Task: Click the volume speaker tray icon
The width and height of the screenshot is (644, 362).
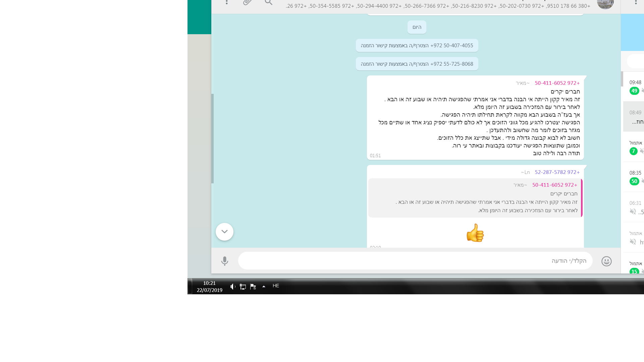Action: pos(233,287)
